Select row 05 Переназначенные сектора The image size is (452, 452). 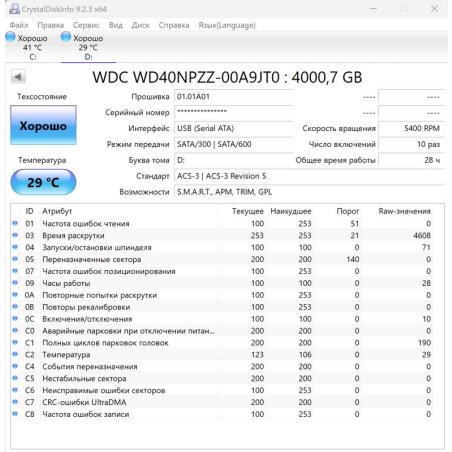222,259
